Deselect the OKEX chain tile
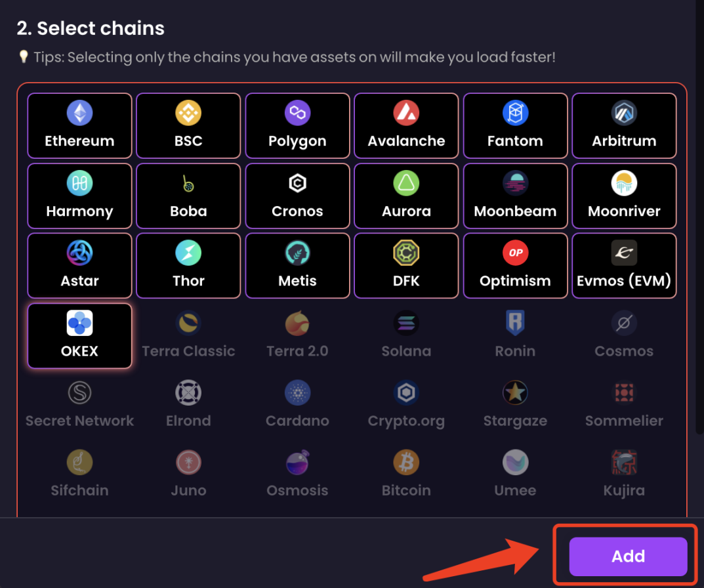This screenshot has height=588, width=704. point(79,335)
